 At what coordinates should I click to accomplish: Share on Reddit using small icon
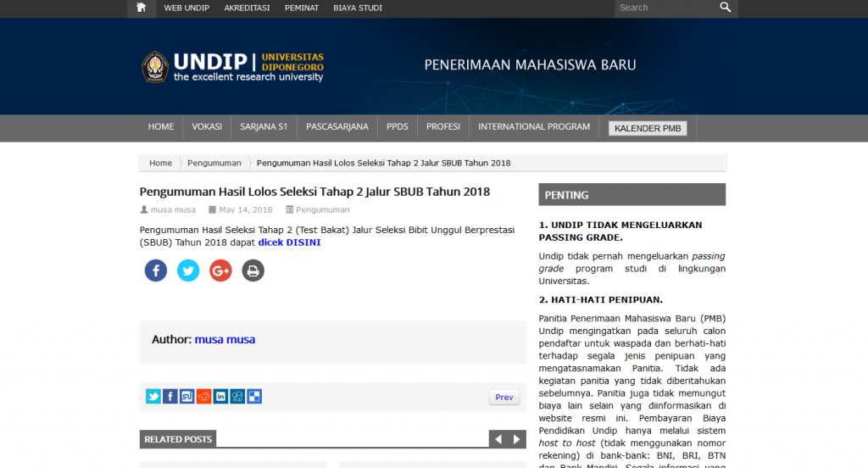[x=203, y=396]
